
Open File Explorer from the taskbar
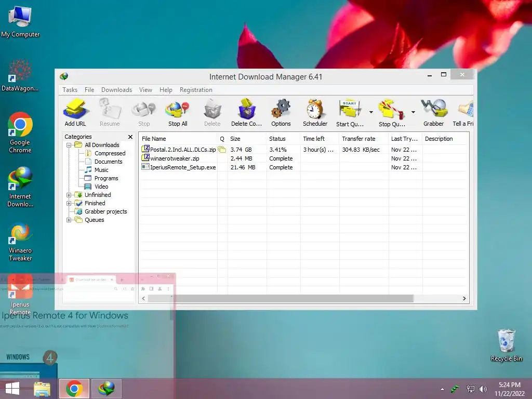(42, 389)
